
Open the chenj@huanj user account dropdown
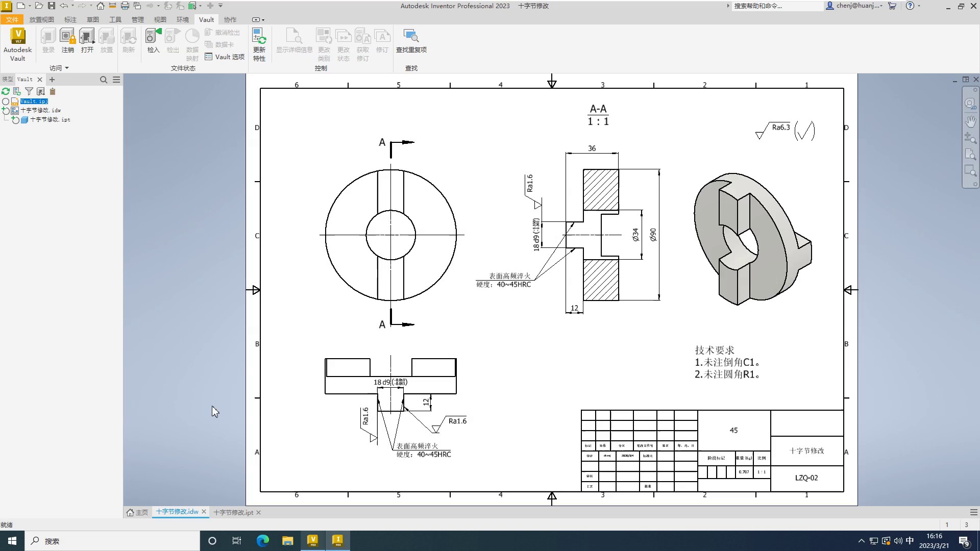(x=854, y=6)
